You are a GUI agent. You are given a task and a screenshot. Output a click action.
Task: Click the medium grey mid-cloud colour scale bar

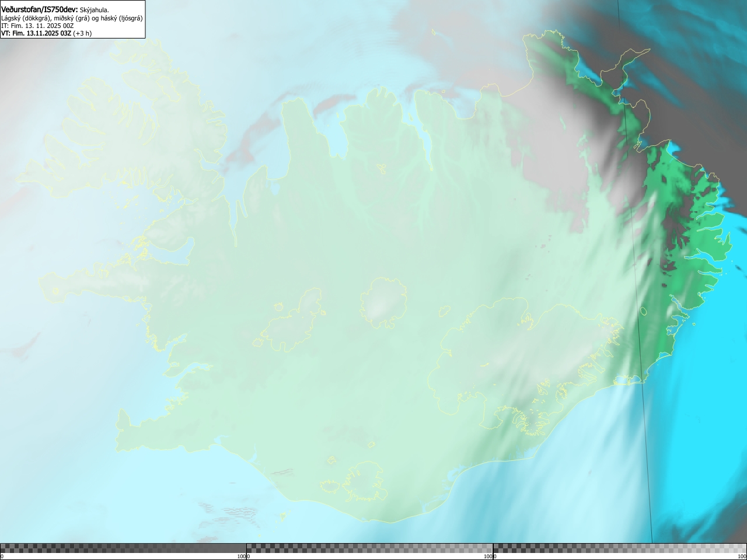click(x=369, y=548)
